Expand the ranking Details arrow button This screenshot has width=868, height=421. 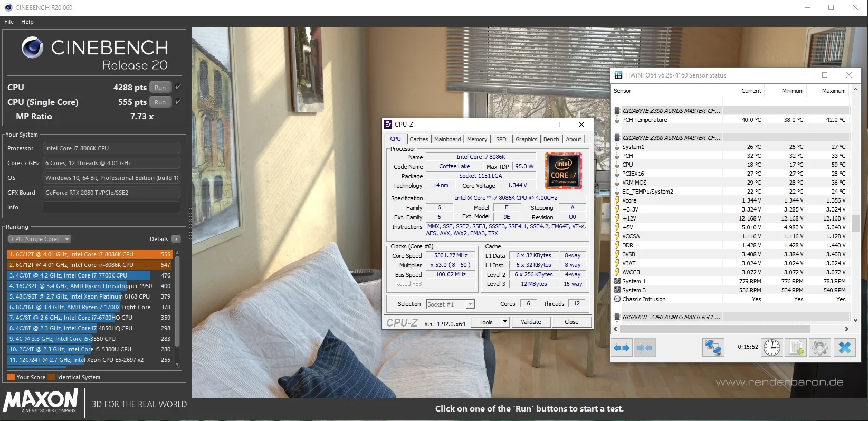tap(176, 239)
